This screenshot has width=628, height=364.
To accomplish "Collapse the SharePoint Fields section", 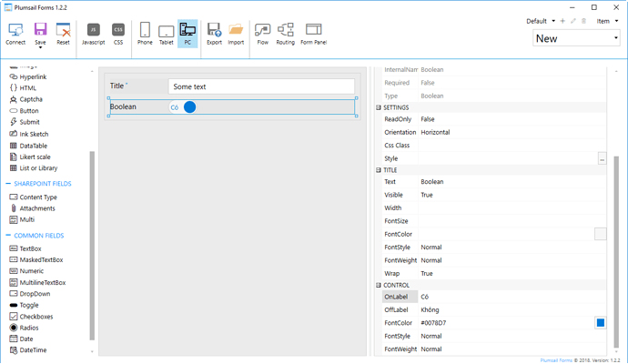I will (8, 184).
